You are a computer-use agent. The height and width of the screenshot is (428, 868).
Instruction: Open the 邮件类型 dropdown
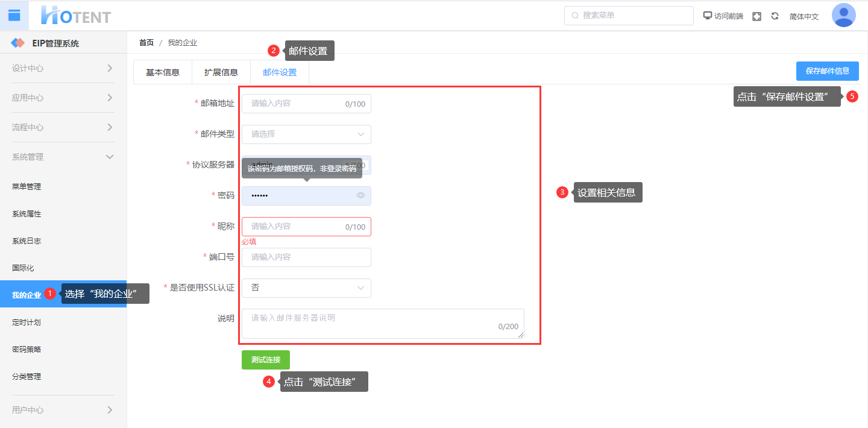click(x=306, y=134)
